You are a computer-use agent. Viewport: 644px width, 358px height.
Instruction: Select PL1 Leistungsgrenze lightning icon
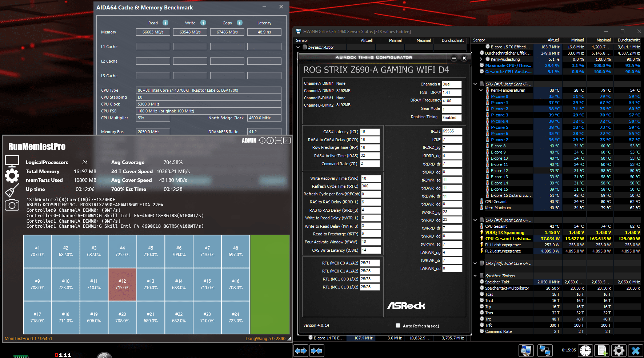coord(482,245)
